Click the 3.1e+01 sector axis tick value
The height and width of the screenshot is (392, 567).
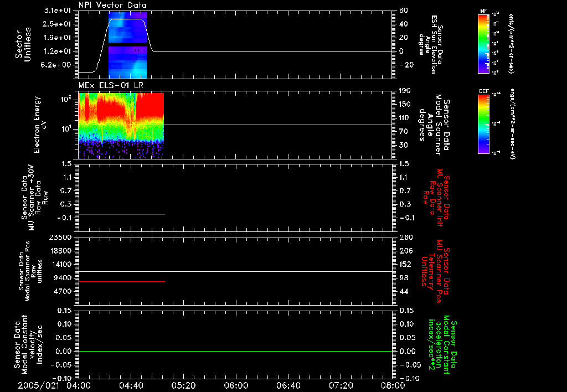[57, 11]
